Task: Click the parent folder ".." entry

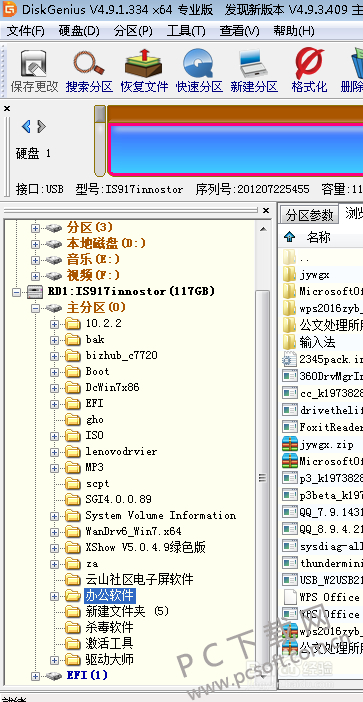Action: click(x=297, y=258)
